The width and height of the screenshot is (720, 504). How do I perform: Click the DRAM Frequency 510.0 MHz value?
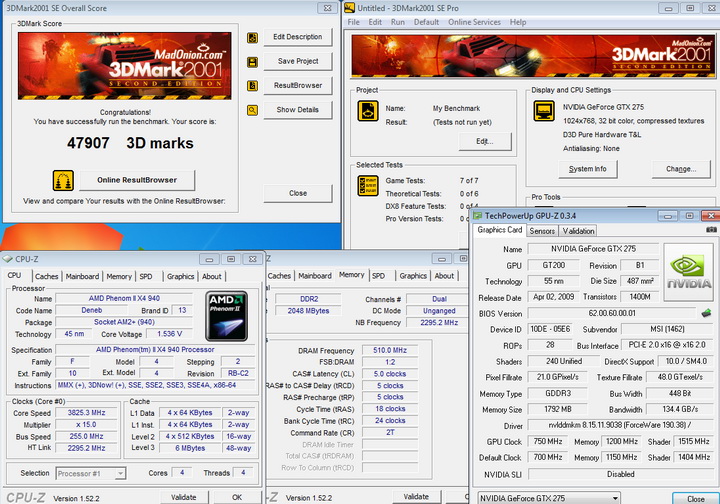[x=390, y=350]
